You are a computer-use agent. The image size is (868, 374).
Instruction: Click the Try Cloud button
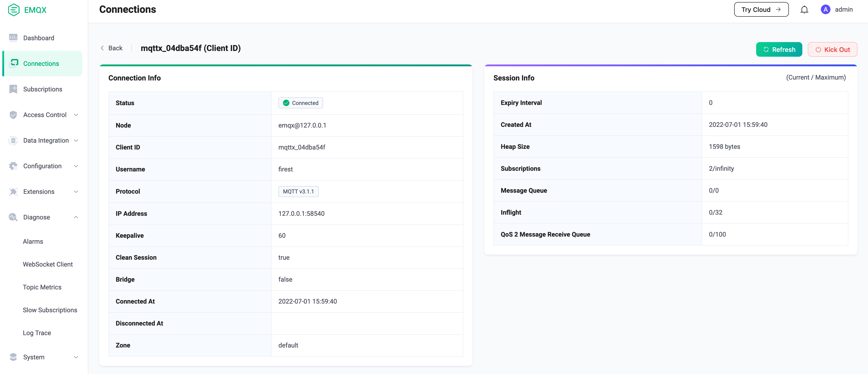pos(761,9)
